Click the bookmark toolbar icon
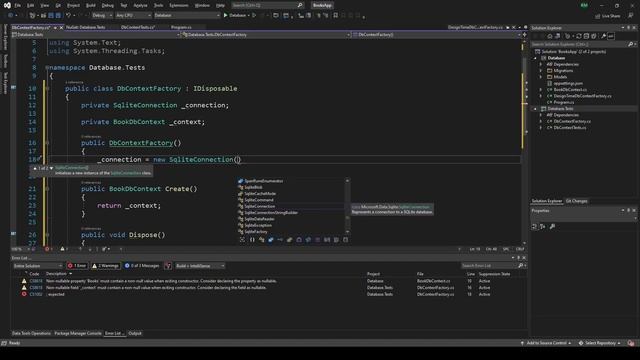Screen dimensions: 640x360 coord(336,16)
